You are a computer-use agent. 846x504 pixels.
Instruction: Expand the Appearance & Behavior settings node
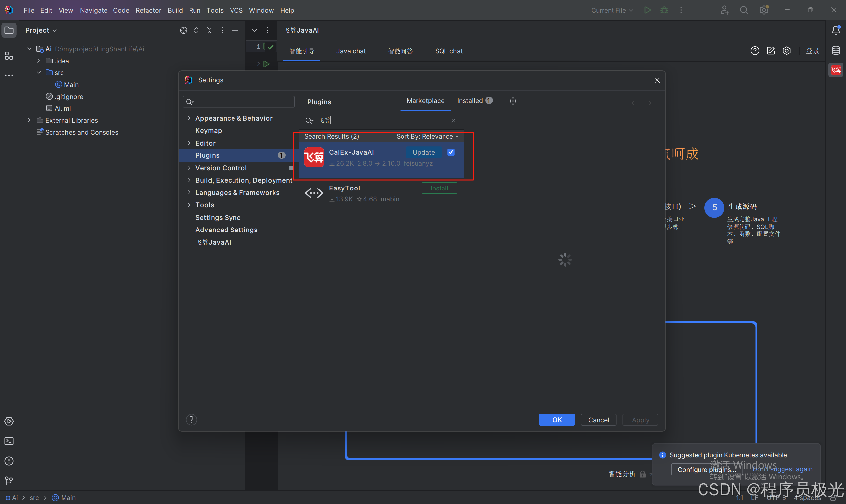pos(189,118)
